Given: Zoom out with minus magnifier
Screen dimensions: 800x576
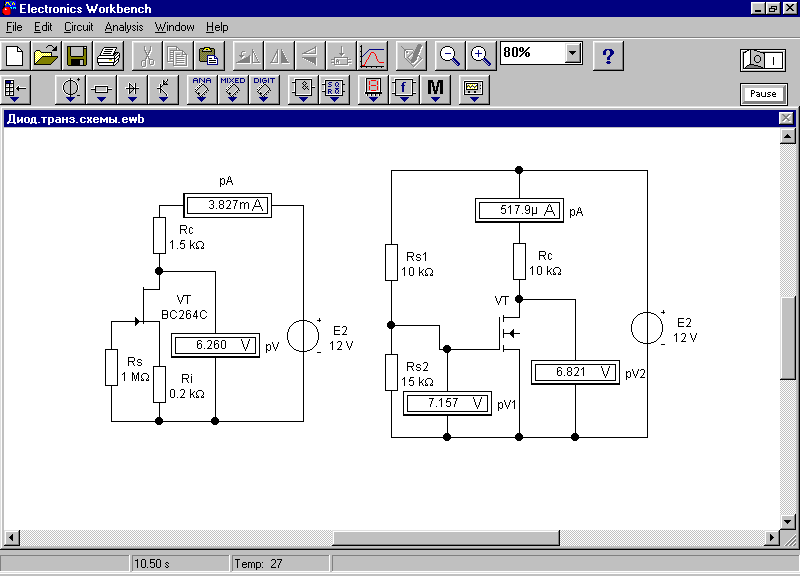Looking at the screenshot, I should coord(450,56).
